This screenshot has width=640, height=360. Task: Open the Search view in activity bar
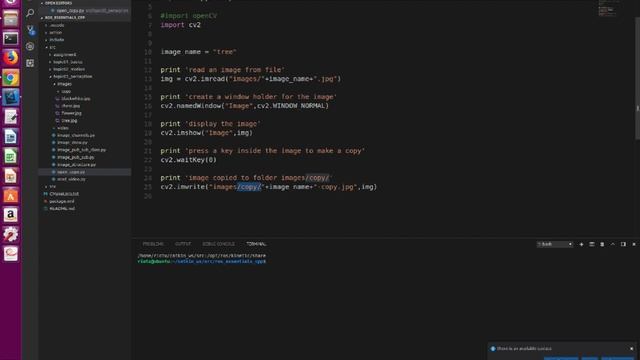click(30, 13)
